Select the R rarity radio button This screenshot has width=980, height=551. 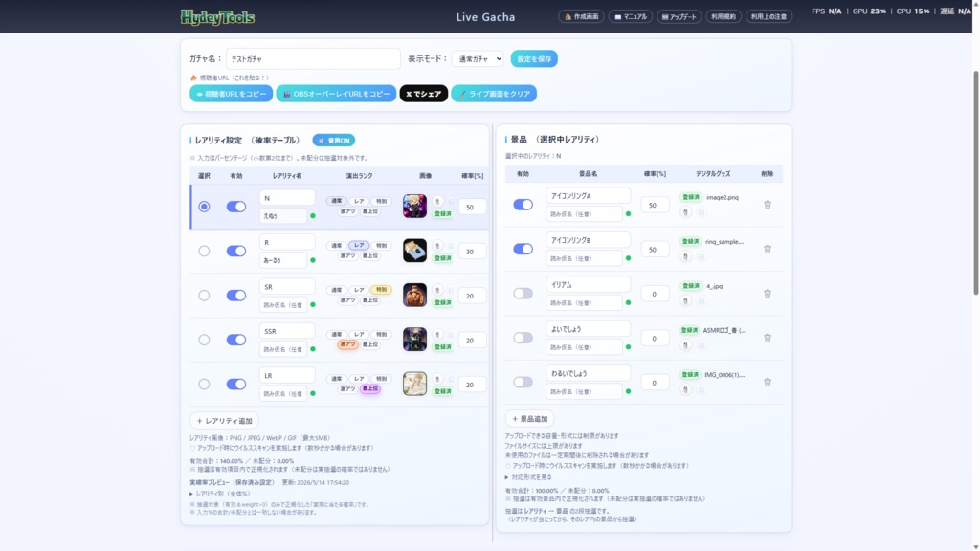click(x=204, y=252)
